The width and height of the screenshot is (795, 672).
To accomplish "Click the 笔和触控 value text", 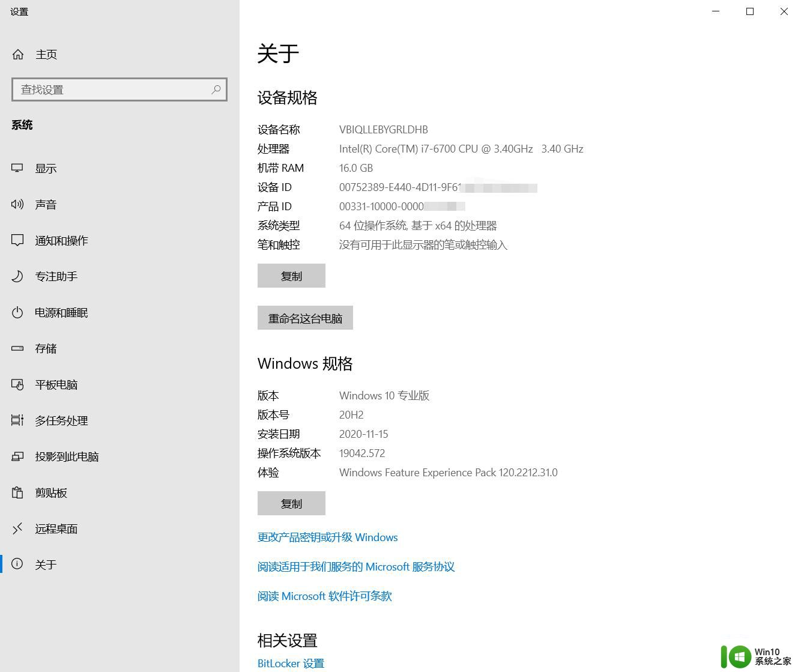I will pos(423,245).
